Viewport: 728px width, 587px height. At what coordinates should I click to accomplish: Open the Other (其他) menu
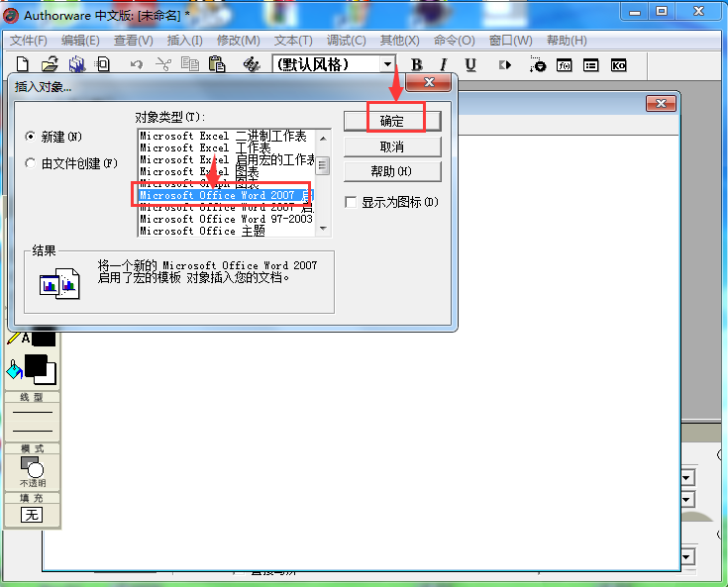click(x=400, y=41)
